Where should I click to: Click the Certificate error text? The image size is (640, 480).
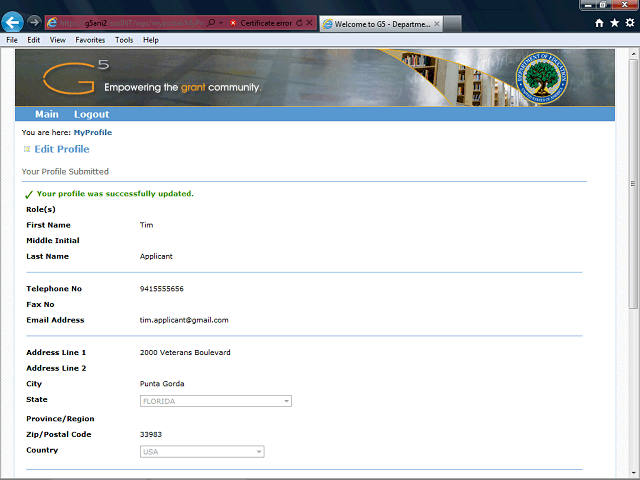(266, 23)
